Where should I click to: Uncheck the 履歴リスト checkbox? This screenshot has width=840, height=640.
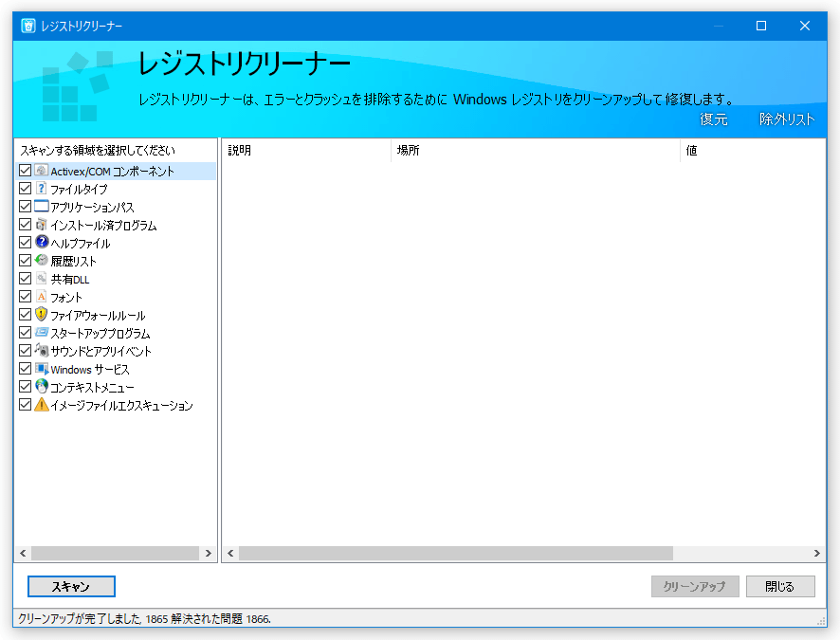pos(25,261)
